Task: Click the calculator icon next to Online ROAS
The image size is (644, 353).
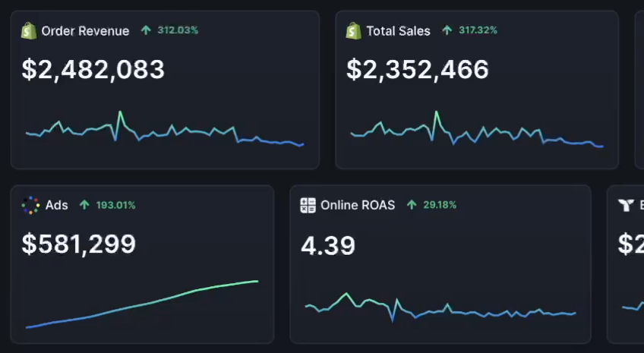Action: point(308,205)
